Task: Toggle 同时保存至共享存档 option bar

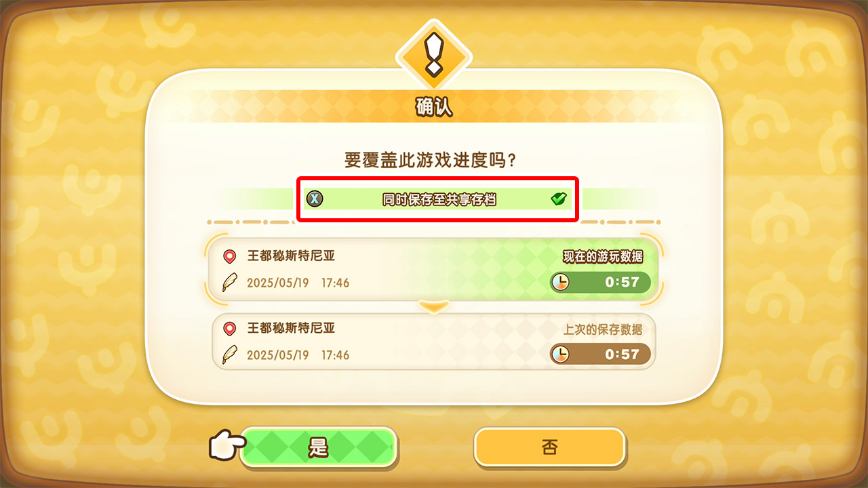Action: [x=437, y=199]
